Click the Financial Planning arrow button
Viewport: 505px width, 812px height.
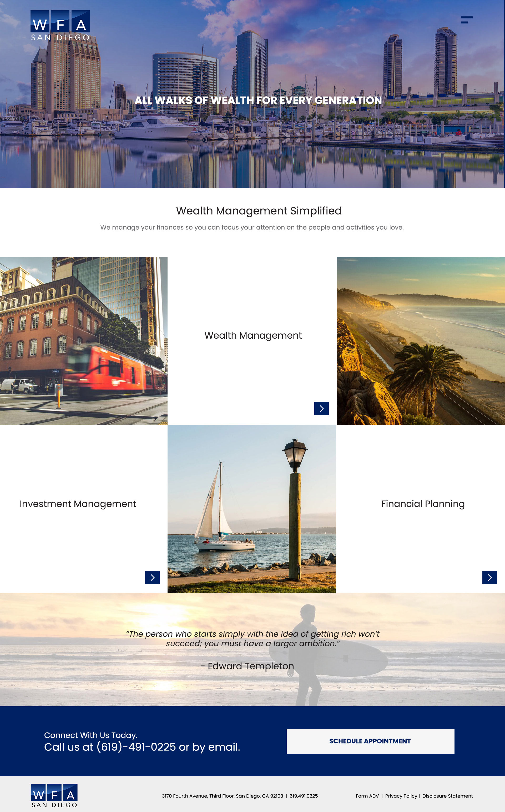489,577
